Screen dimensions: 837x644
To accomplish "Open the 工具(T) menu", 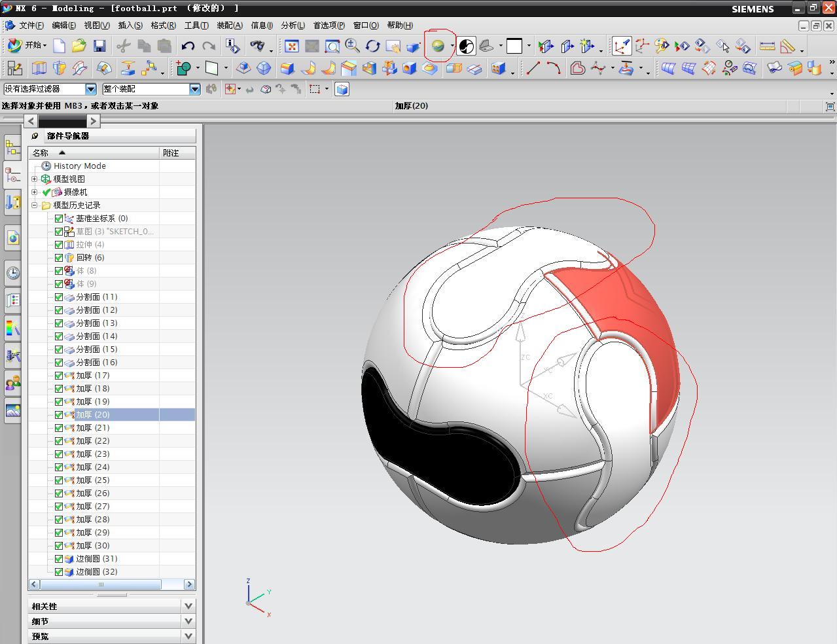I will (196, 26).
